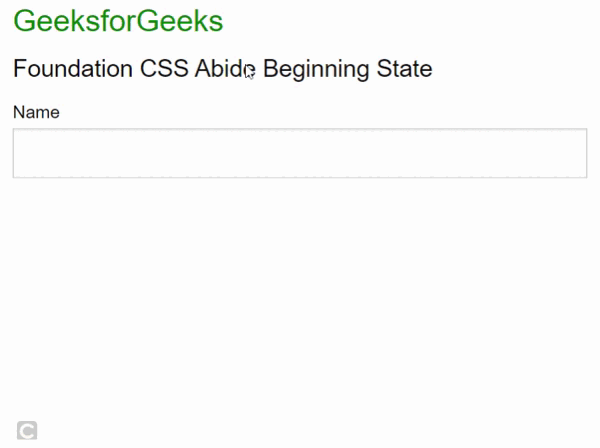This screenshot has height=448, width=600.
Task: Click the word "Foundation" in the subheading
Action: pyautogui.click(x=72, y=69)
